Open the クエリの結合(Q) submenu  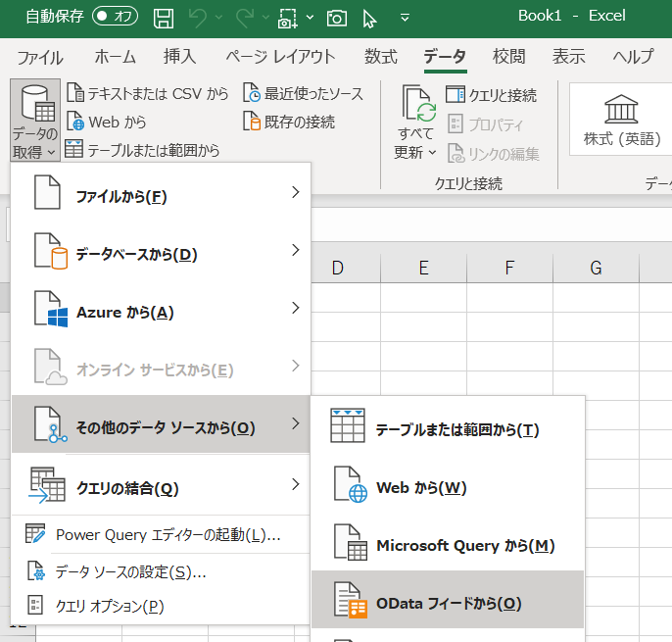coord(161,484)
